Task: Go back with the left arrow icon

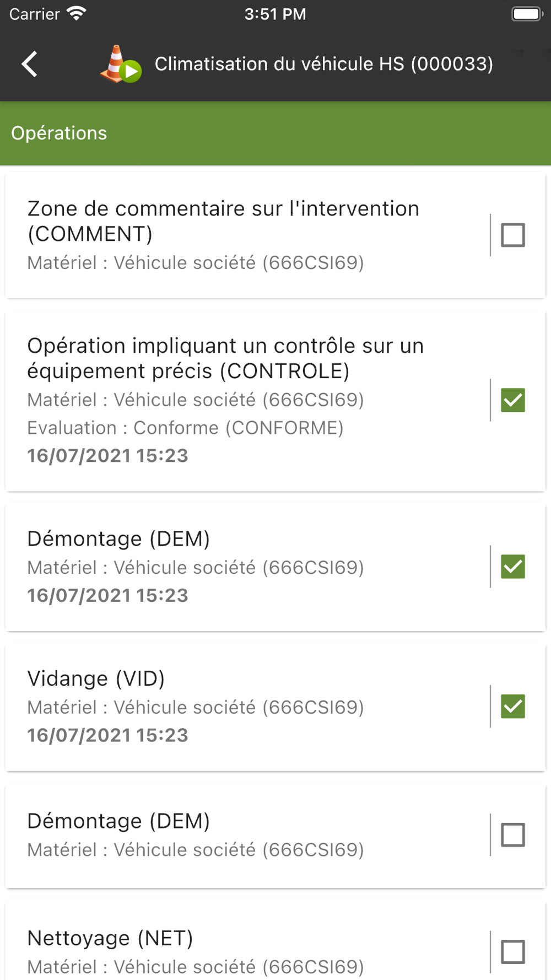Action: (30, 64)
